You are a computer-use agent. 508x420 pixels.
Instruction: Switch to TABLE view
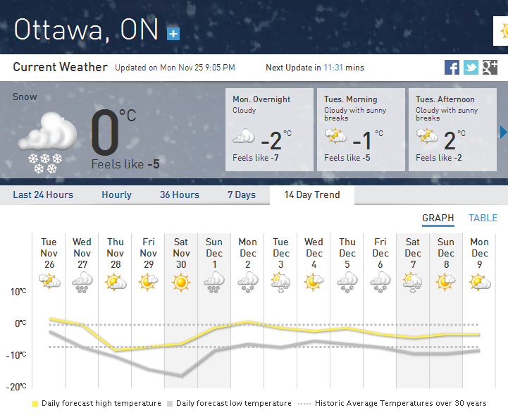[483, 218]
